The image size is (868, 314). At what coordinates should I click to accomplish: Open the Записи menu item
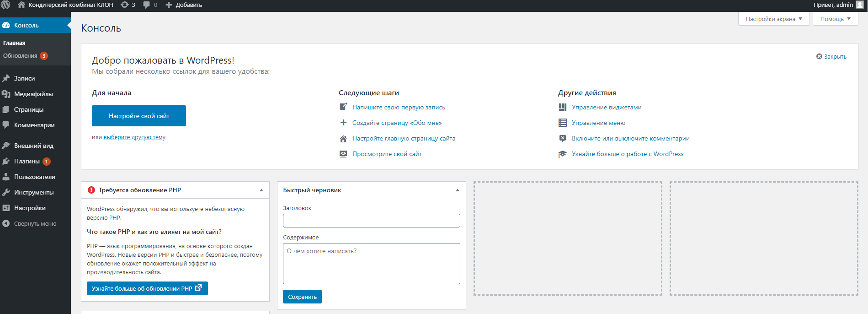point(35,78)
